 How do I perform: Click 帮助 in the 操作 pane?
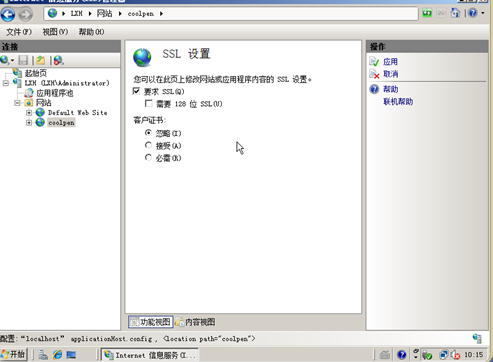click(x=390, y=89)
